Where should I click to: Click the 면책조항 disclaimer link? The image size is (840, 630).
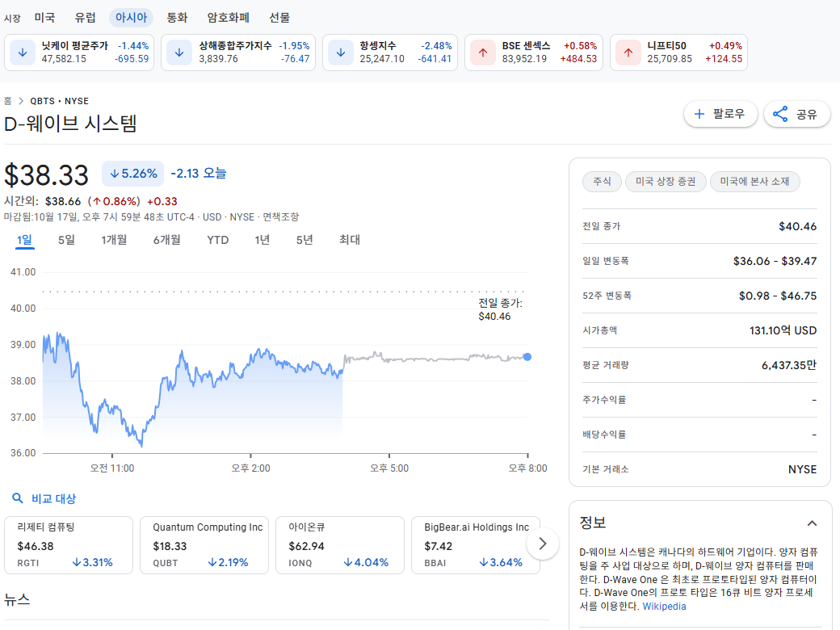[281, 217]
